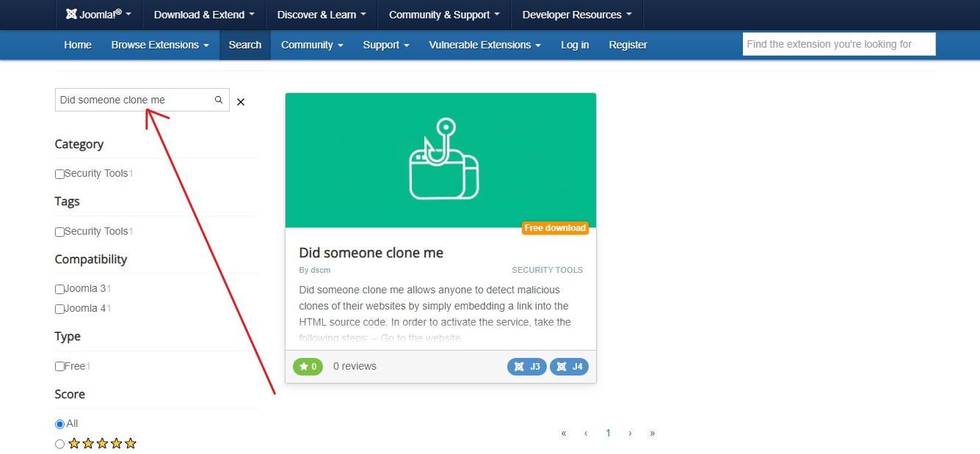Open the Community dropdown in blue navbar
The height and width of the screenshot is (454, 980).
[x=312, y=45]
